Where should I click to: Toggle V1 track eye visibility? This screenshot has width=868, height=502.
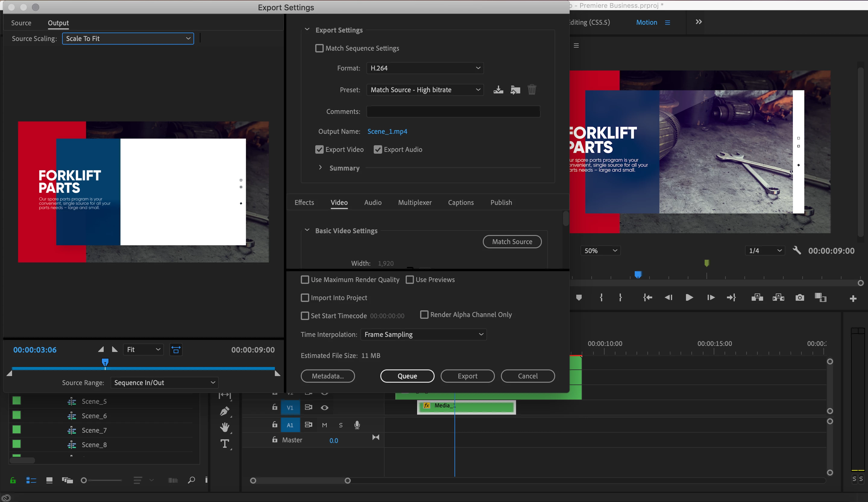[325, 408]
